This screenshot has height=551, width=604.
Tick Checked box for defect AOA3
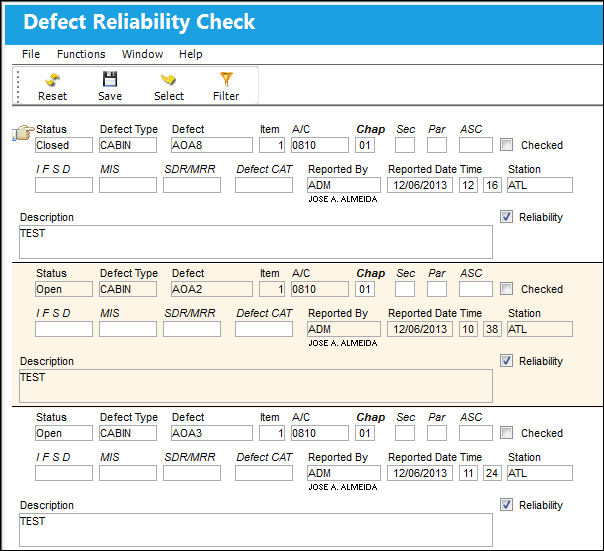(506, 433)
